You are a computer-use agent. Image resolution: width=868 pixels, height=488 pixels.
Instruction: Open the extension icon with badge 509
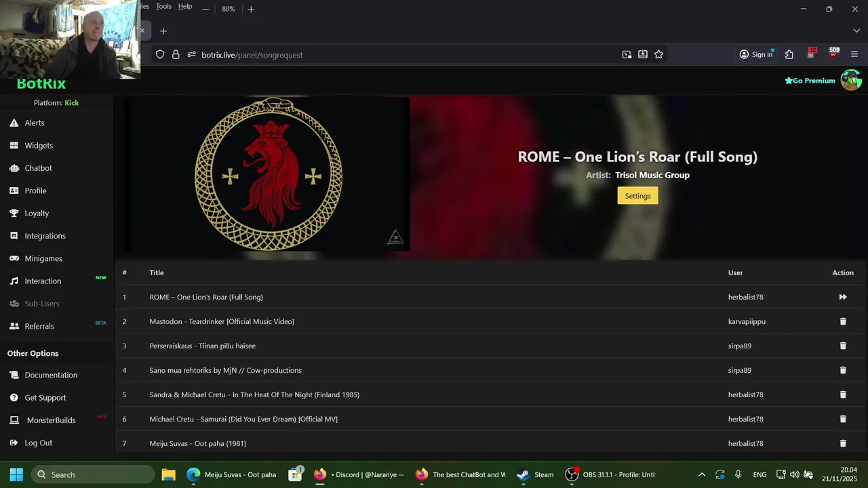tap(833, 54)
